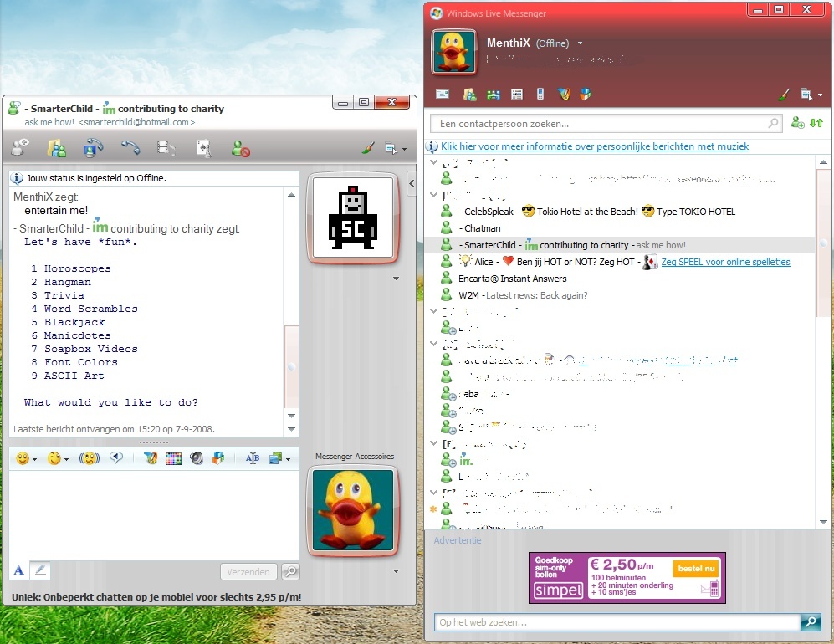The width and height of the screenshot is (834, 644).
Task: Click the search button next to Verzenden
Action: tap(290, 572)
